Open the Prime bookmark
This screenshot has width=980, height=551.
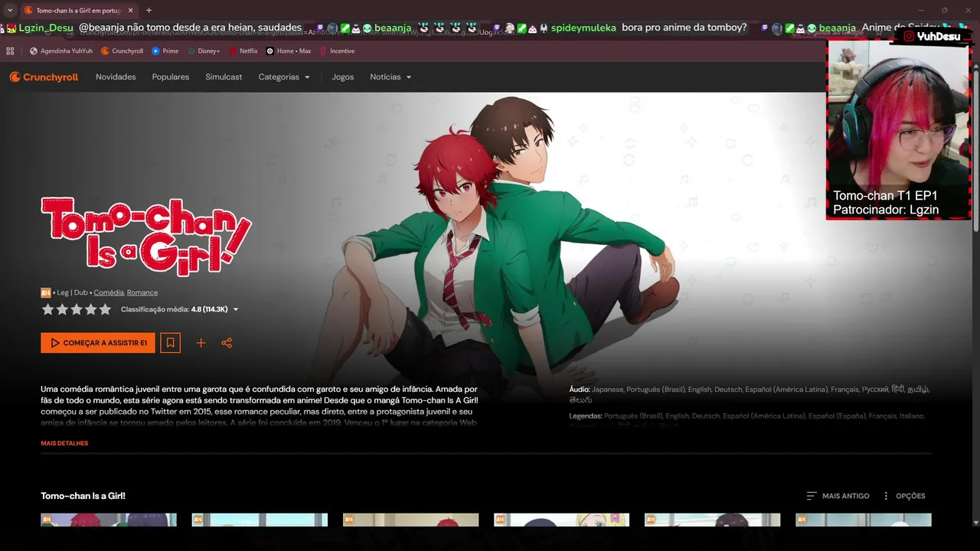[x=165, y=51]
